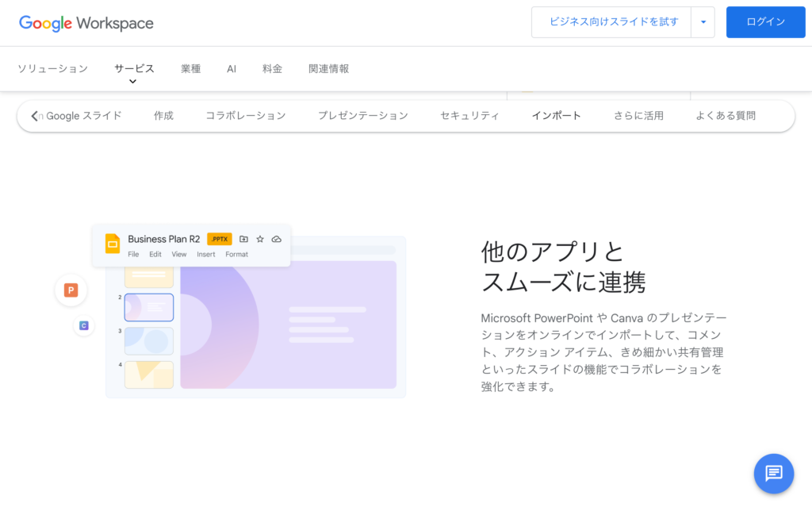Jump to Google スライド section

(83, 116)
